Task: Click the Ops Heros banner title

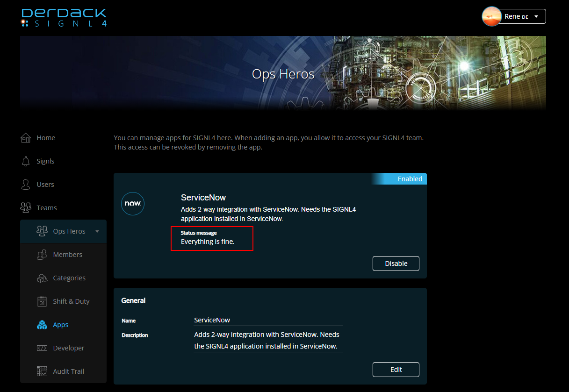Action: [283, 74]
